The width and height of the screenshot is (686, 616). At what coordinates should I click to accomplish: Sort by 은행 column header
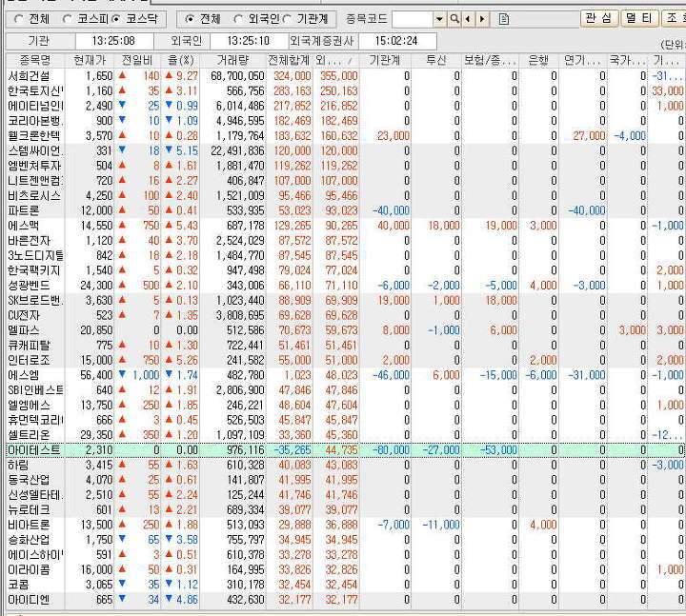538,60
